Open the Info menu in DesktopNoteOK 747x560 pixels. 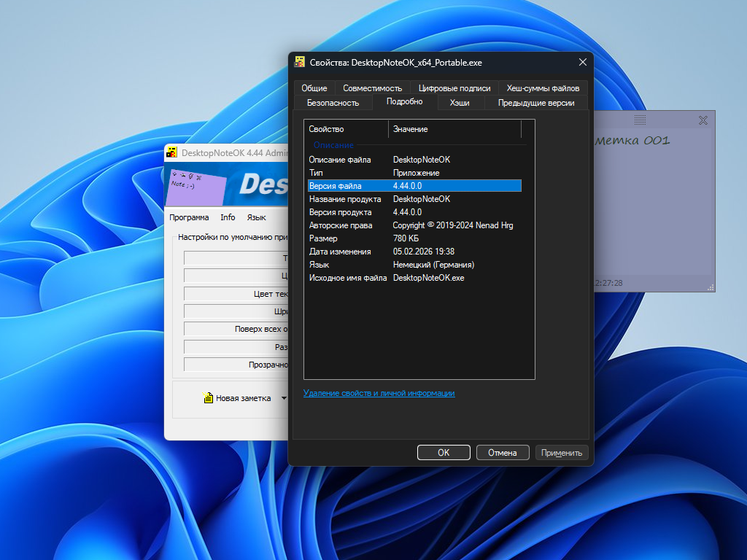[228, 217]
